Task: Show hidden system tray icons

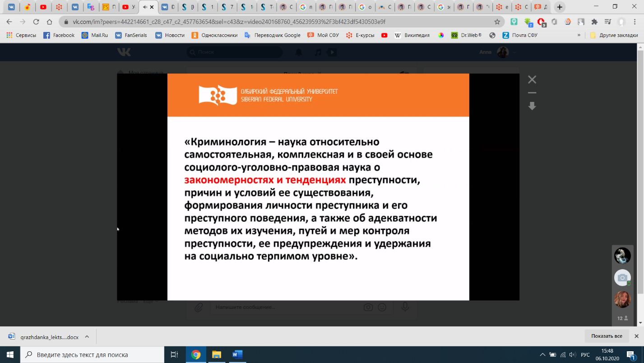Action: [542, 355]
